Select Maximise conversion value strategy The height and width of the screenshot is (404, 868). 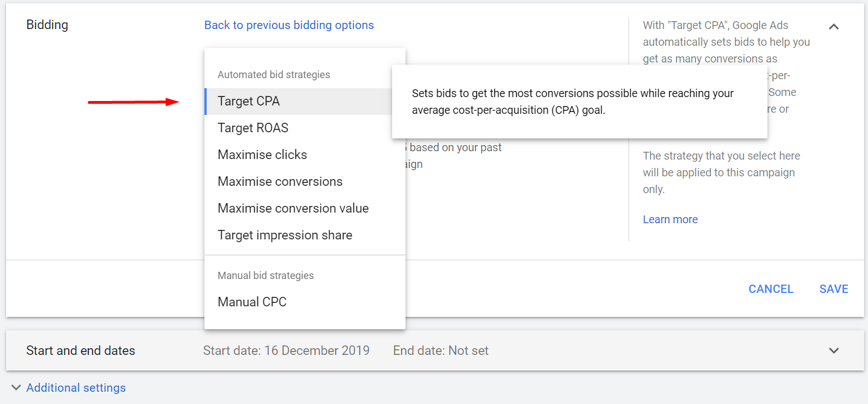pos(293,208)
